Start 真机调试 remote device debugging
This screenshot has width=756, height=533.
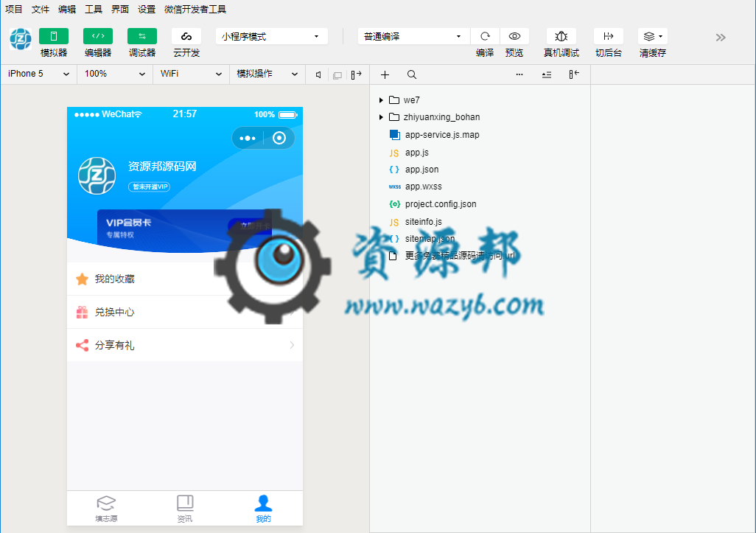(x=561, y=36)
